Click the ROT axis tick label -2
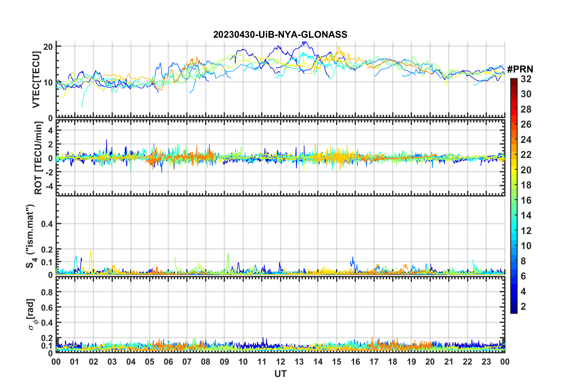Screen dimensions: 561x392 [x=49, y=172]
